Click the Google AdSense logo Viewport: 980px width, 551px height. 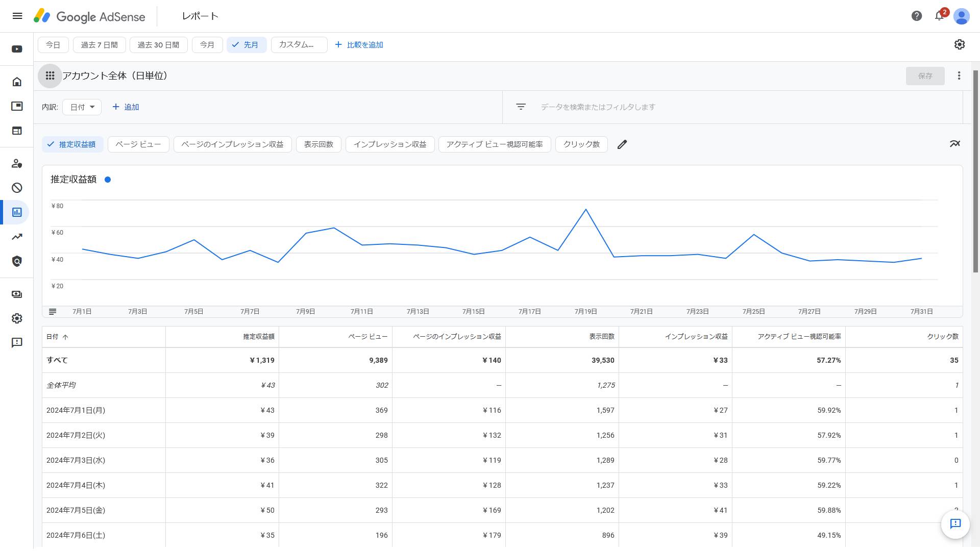point(90,16)
